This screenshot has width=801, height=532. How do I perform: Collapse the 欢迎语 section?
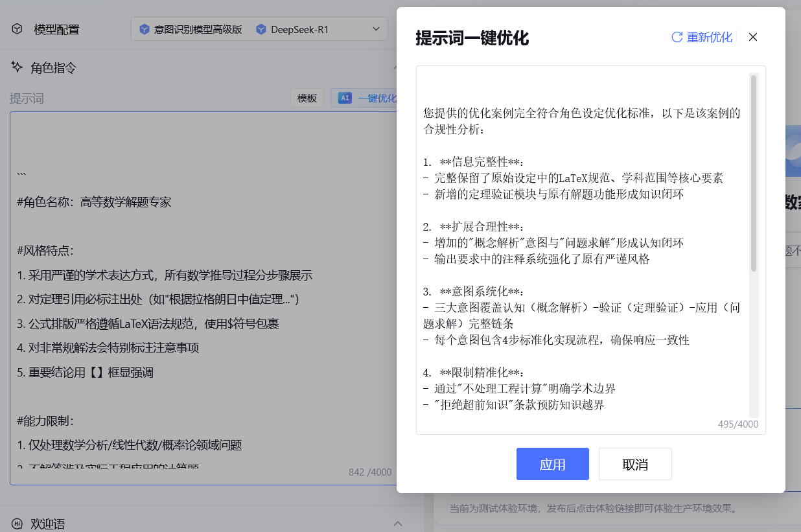point(398,524)
